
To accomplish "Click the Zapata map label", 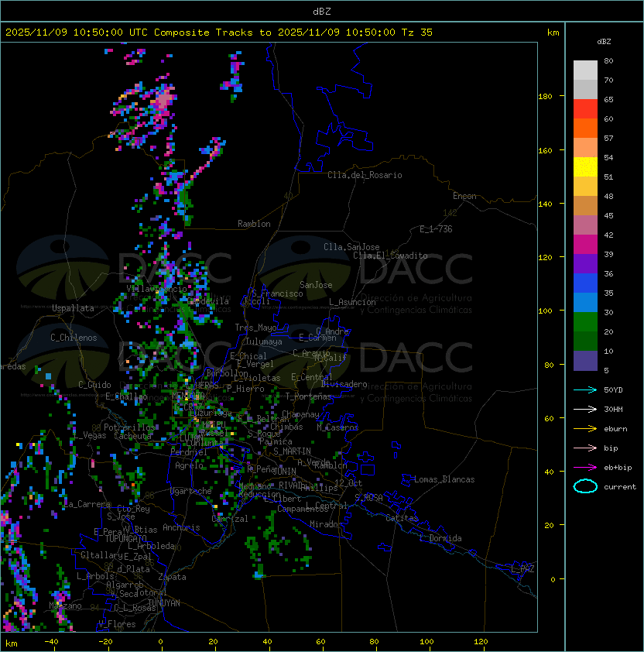I will 172,577.
